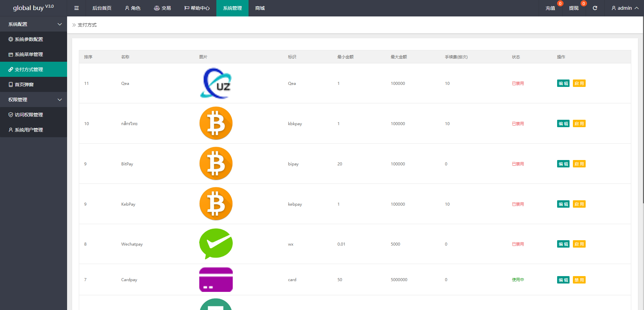This screenshot has width=644, height=310.
Task: Open the 交易 top menu
Action: (162, 8)
